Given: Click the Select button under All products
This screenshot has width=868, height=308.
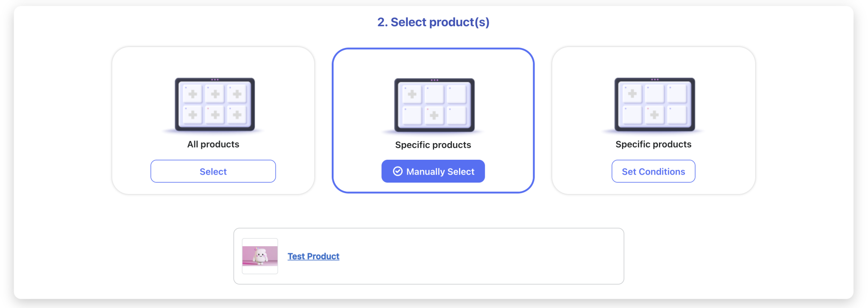Looking at the screenshot, I should tap(213, 171).
